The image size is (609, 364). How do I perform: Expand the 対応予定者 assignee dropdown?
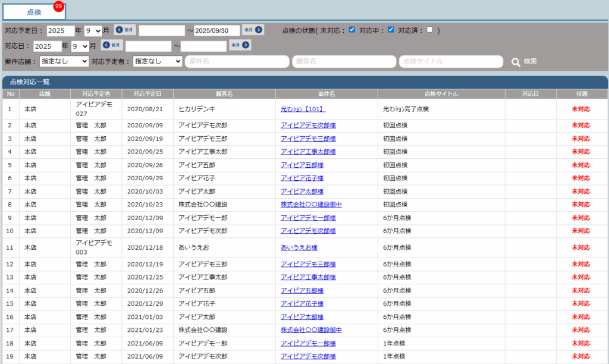pyautogui.click(x=158, y=61)
